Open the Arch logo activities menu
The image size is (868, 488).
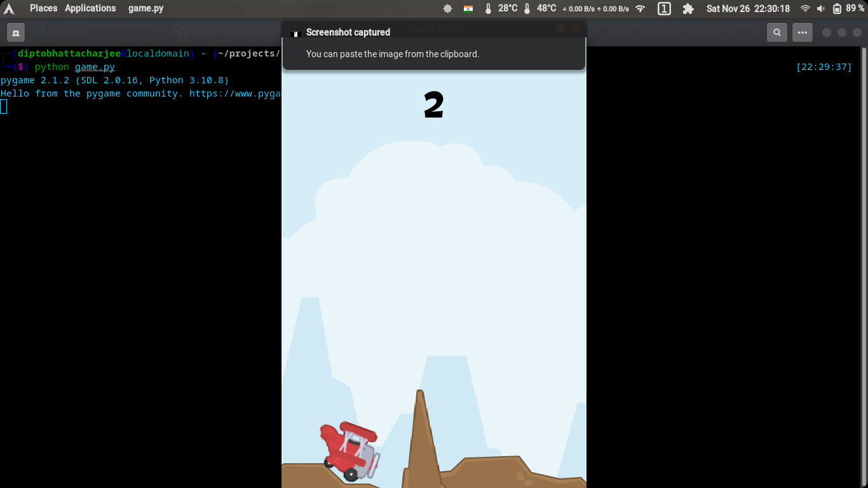[9, 9]
